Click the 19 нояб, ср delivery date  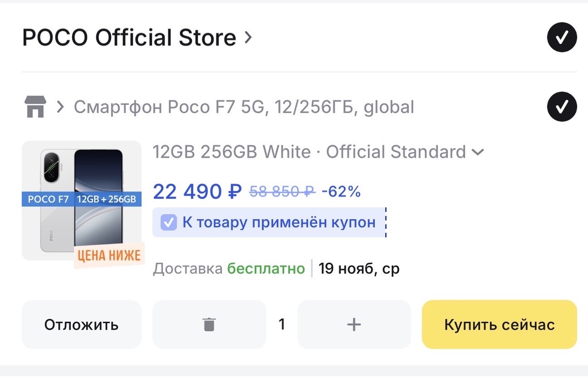(x=359, y=269)
